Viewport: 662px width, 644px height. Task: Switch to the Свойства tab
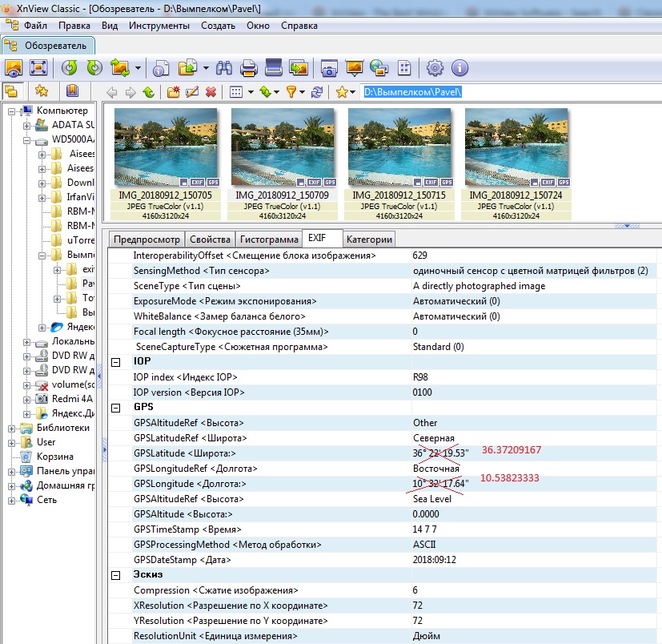208,239
